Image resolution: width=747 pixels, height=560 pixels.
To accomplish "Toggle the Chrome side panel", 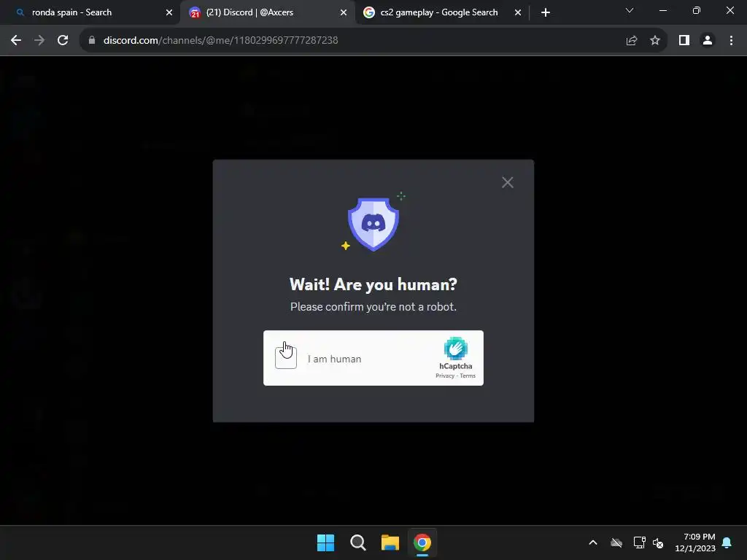I will [x=684, y=40].
